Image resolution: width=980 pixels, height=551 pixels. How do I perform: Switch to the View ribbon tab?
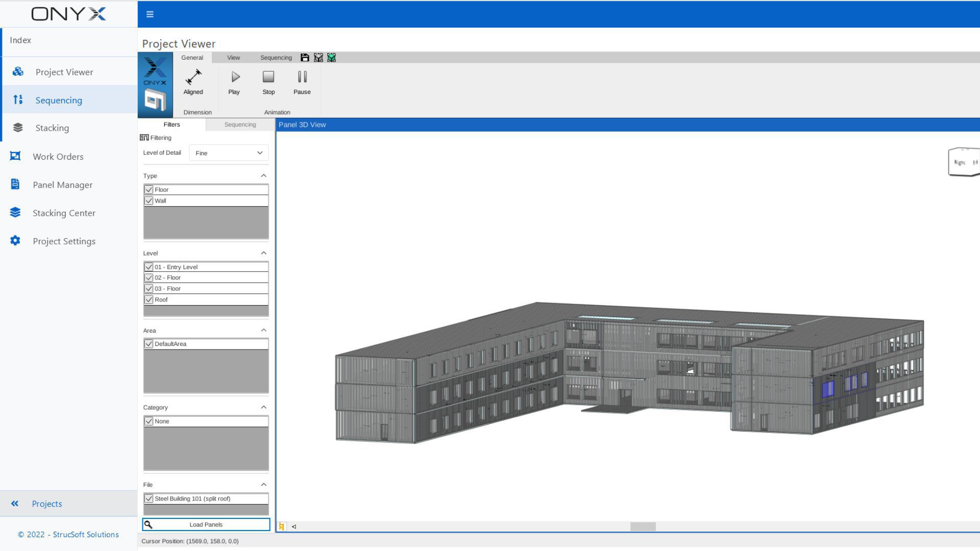click(x=233, y=57)
